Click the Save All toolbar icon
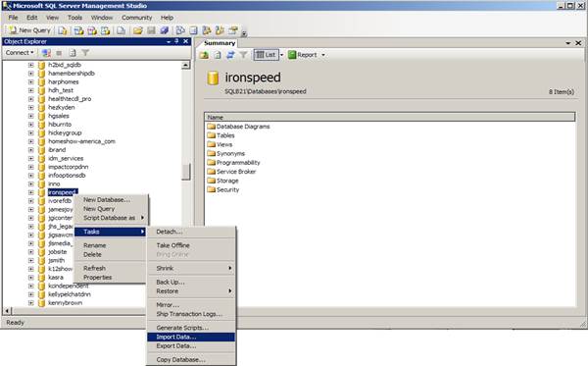Screen dimensions: 588x366 (x=165, y=30)
